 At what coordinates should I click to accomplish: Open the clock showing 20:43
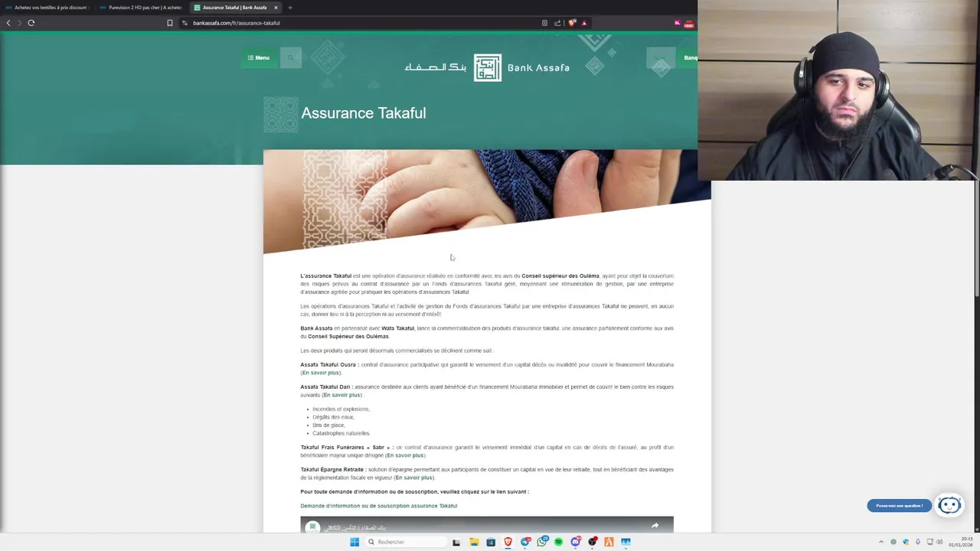(962, 542)
